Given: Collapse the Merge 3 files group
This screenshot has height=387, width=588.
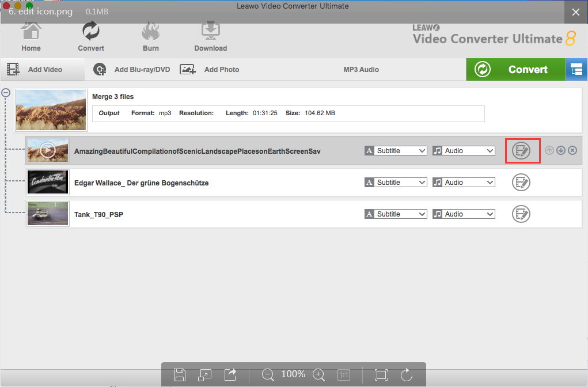Looking at the screenshot, I should click(6, 92).
